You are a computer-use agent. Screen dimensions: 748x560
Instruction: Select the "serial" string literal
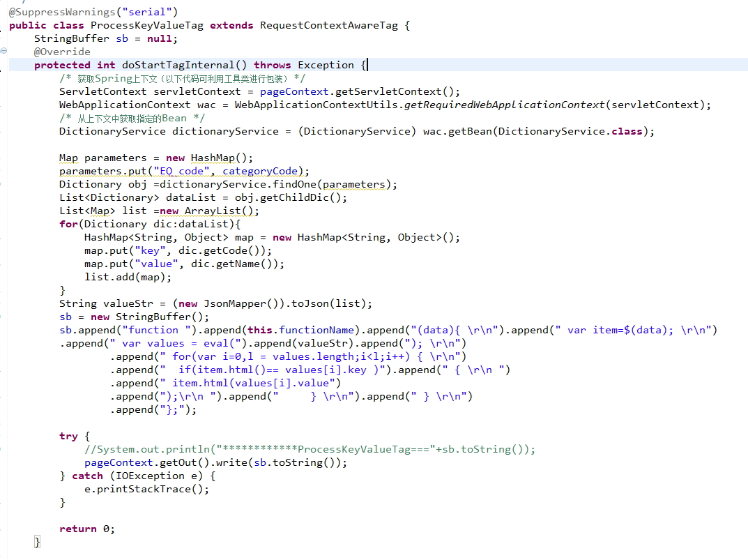point(147,12)
